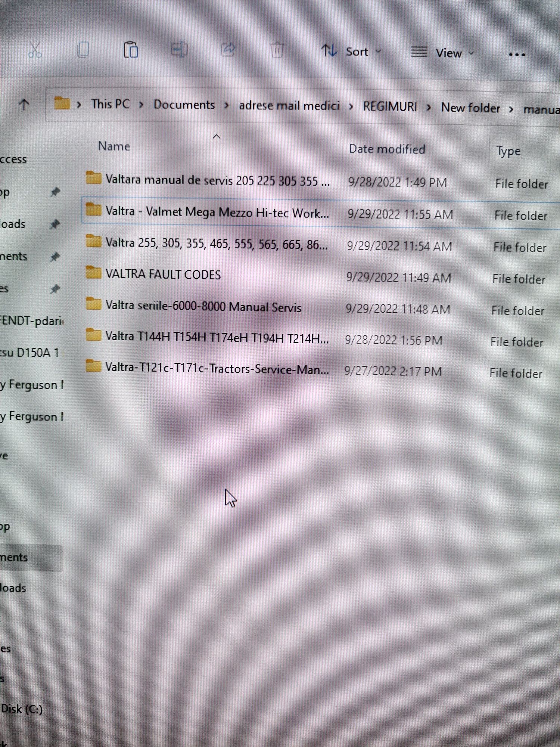Open D150A sidebar folder item

click(30, 353)
